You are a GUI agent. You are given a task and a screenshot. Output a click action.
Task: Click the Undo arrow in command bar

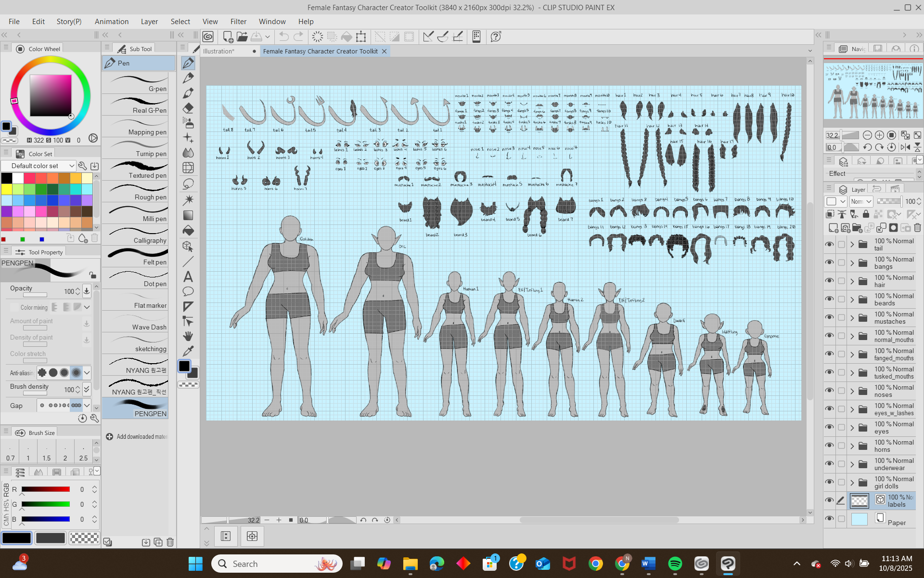(283, 37)
